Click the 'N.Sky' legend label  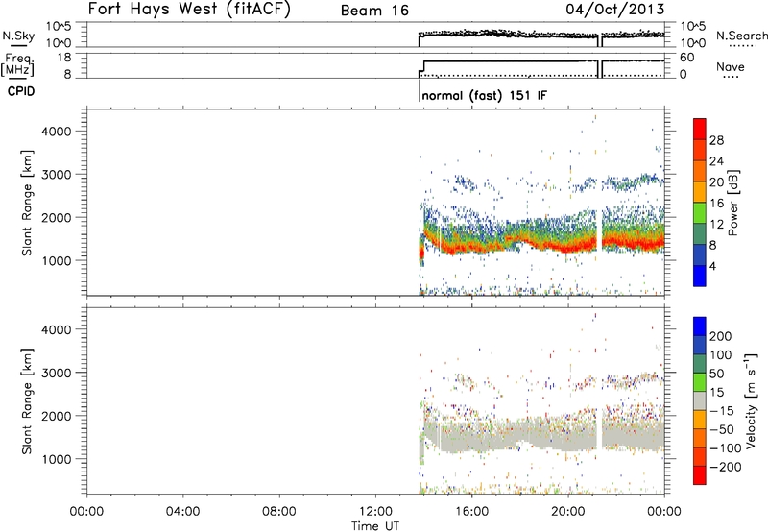pyautogui.click(x=18, y=36)
